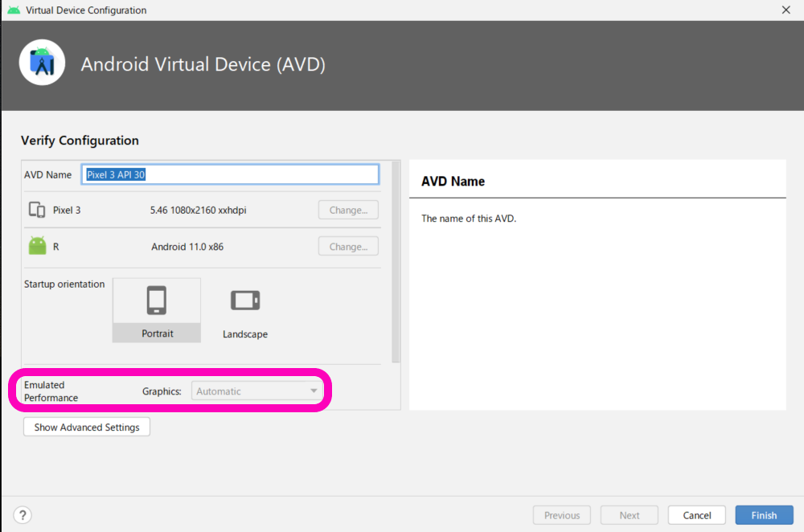Image resolution: width=804 pixels, height=532 pixels.
Task: Click the Finish button
Action: 764,515
